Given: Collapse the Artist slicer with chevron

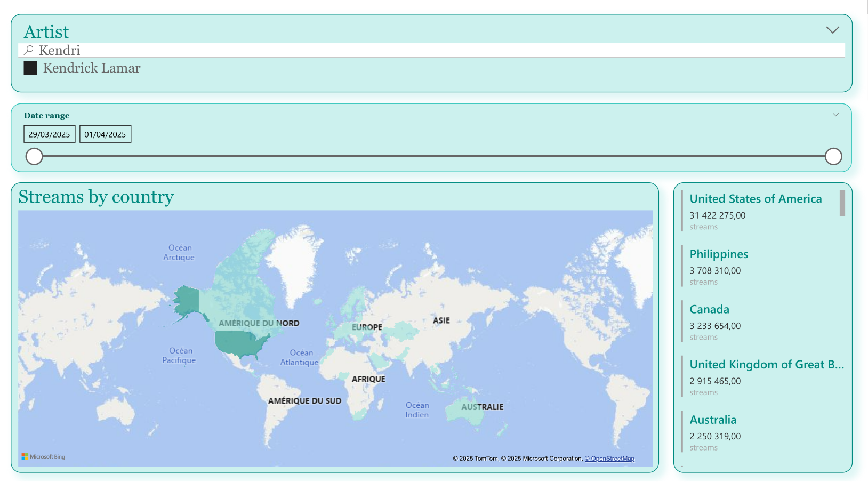Looking at the screenshot, I should point(832,30).
